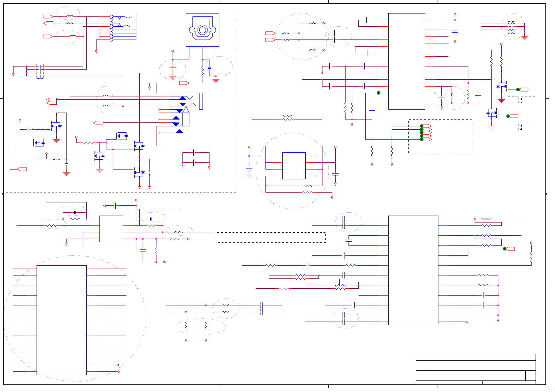Select the blue dashed-outline filter component on the bus lines
555x392 pixels.
40,71
